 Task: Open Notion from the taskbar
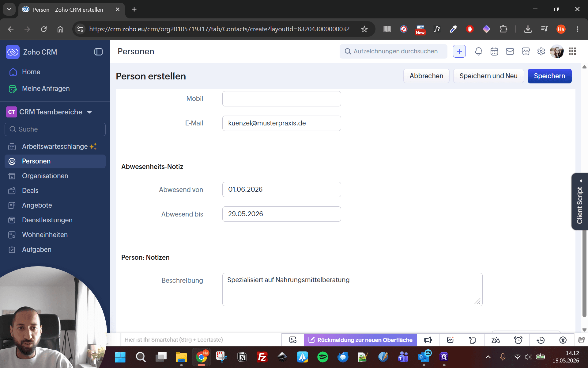[242, 357]
